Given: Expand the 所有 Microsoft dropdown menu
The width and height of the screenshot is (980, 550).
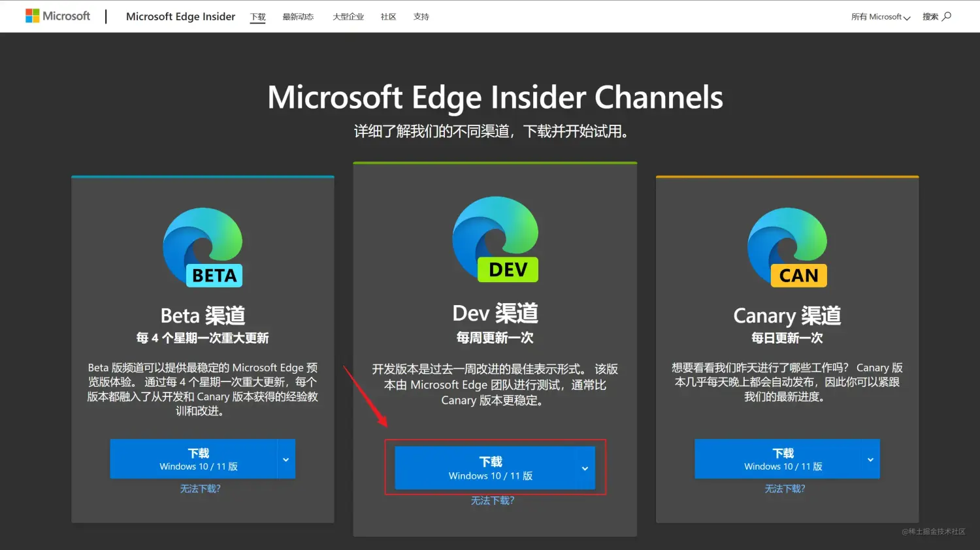Looking at the screenshot, I should click(x=880, y=17).
